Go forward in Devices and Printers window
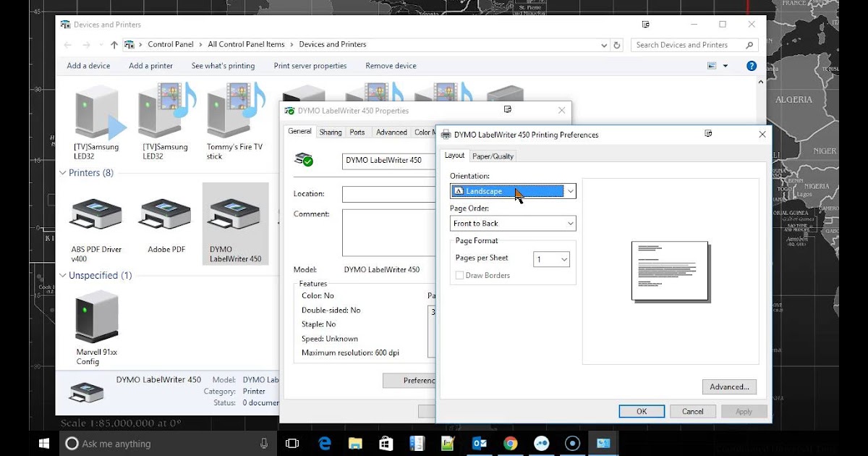The image size is (868, 456). click(x=86, y=45)
